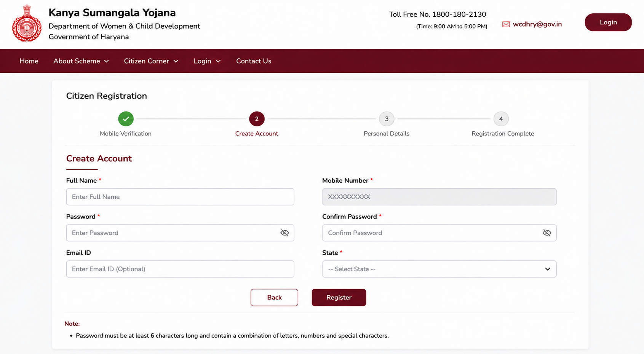This screenshot has height=354, width=644.
Task: Toggle Confirm Password visibility eye icon
Action: (x=547, y=233)
